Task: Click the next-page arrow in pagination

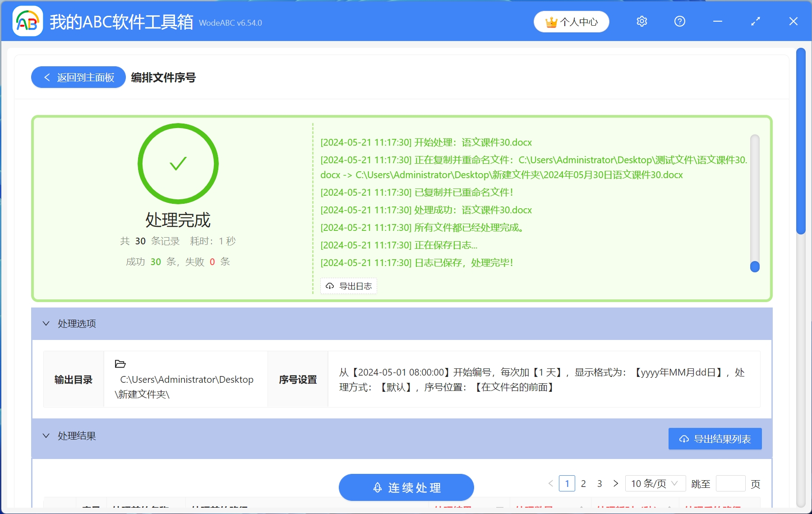Action: click(616, 483)
